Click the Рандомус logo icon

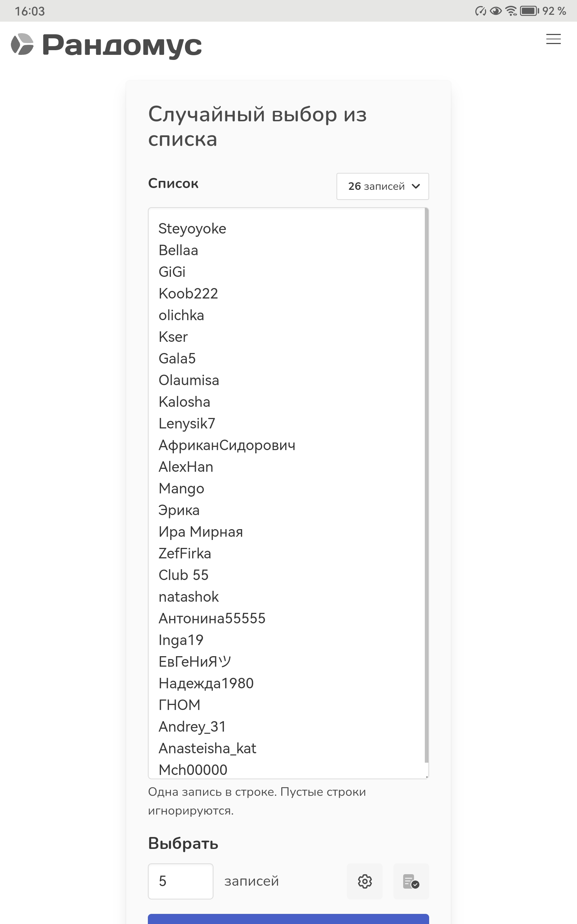coord(22,44)
